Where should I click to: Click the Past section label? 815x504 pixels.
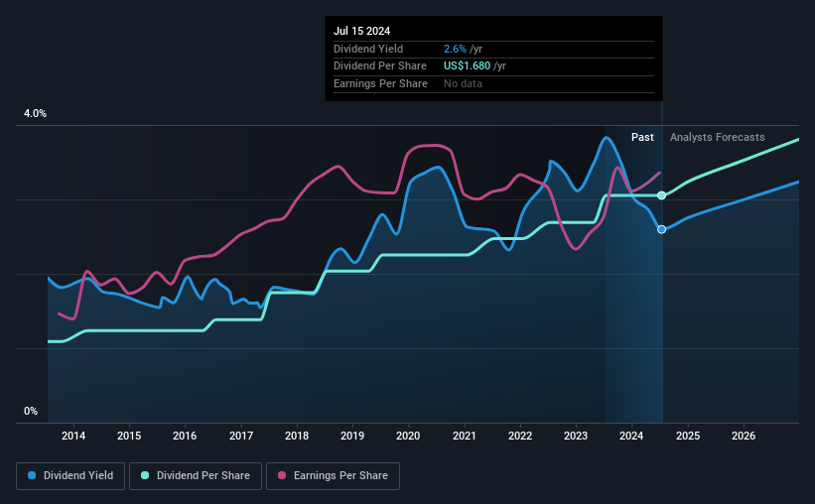pos(642,137)
